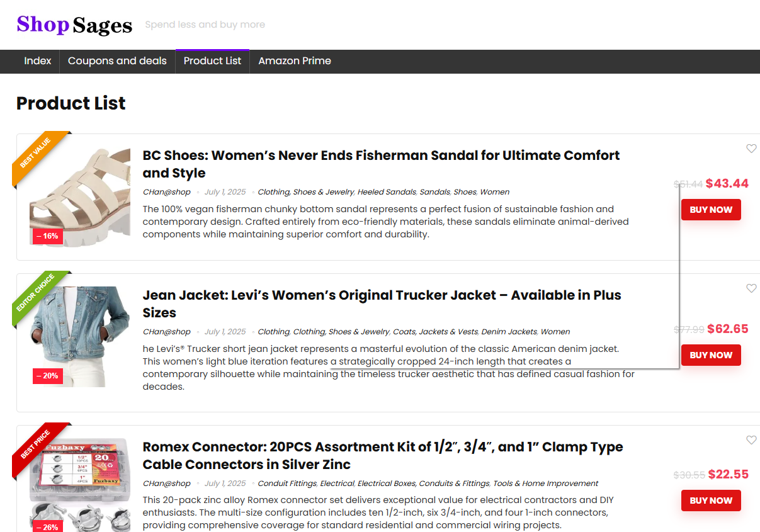Select the Product List menu tab

point(212,61)
